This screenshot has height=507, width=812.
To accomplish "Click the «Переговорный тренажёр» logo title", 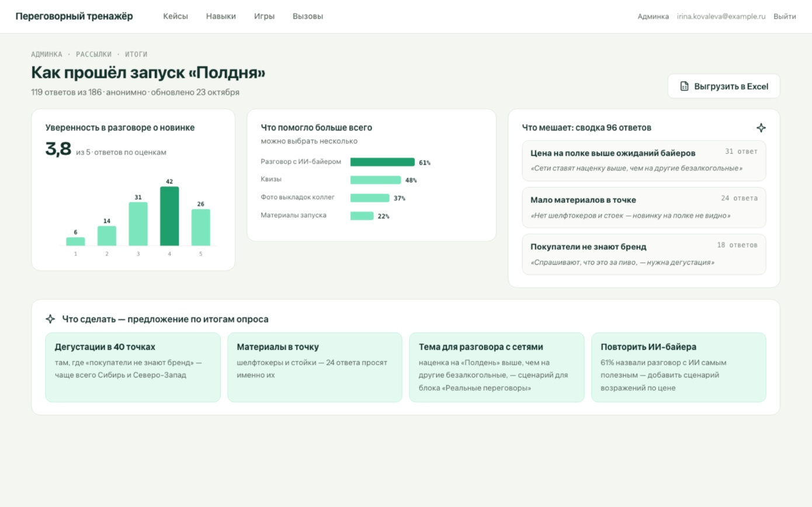I will pos(74,16).
